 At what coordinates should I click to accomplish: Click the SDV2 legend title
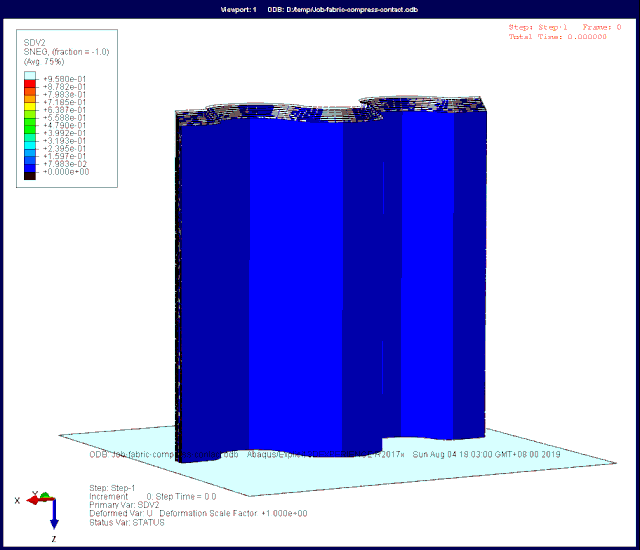35,42
